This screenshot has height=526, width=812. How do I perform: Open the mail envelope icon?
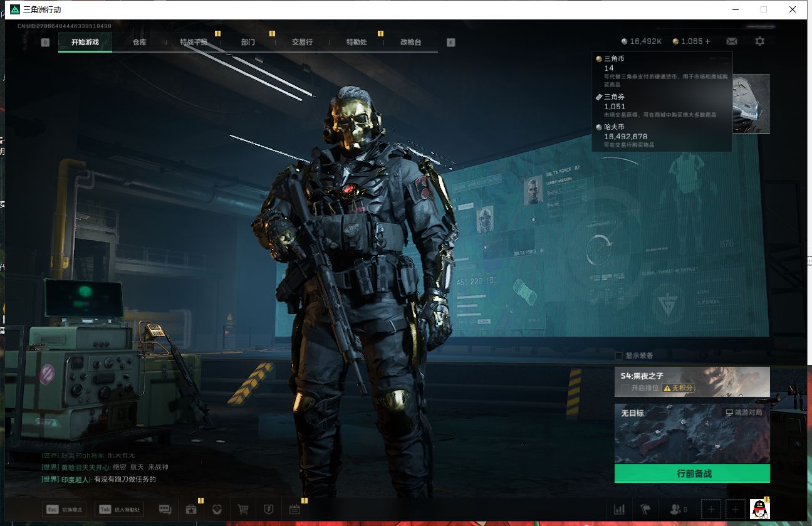731,41
